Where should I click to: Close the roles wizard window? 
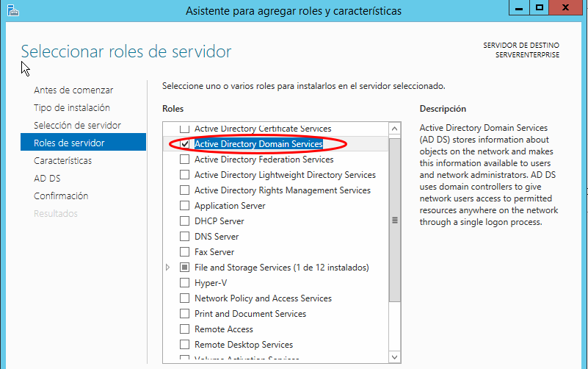pyautogui.click(x=565, y=7)
